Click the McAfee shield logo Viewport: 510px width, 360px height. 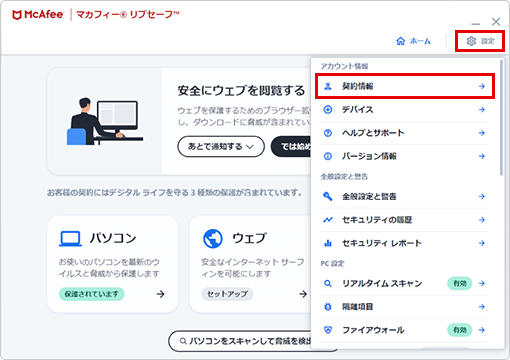point(17,15)
